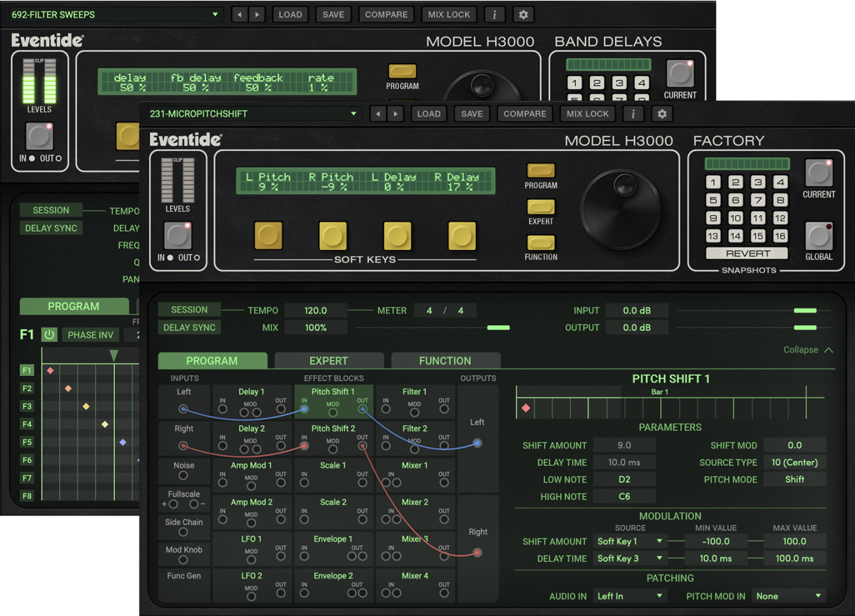The width and height of the screenshot is (855, 616).
Task: Click the first yellow soft key
Action: tap(268, 236)
